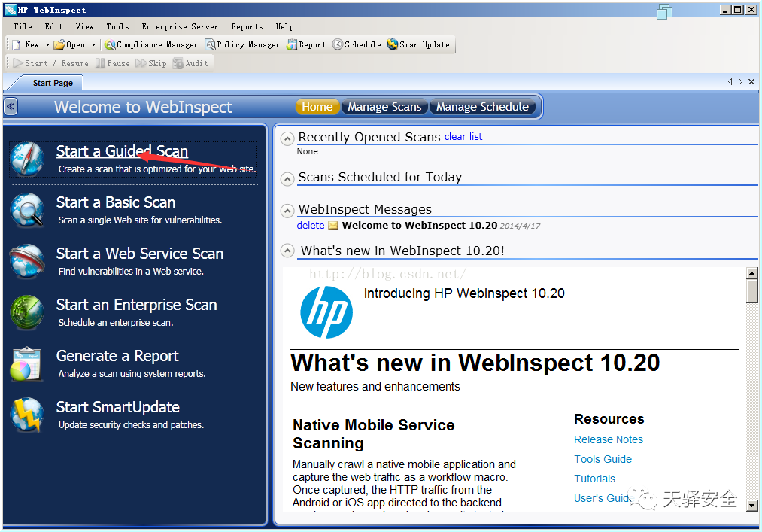Click the SmartUpdate lightning globe icon
Screen dimensions: 762x532
tap(27, 415)
